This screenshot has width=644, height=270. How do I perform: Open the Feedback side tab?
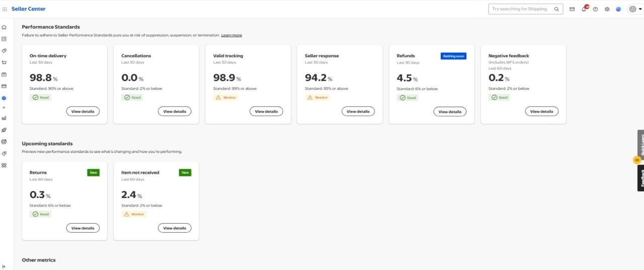click(x=641, y=178)
